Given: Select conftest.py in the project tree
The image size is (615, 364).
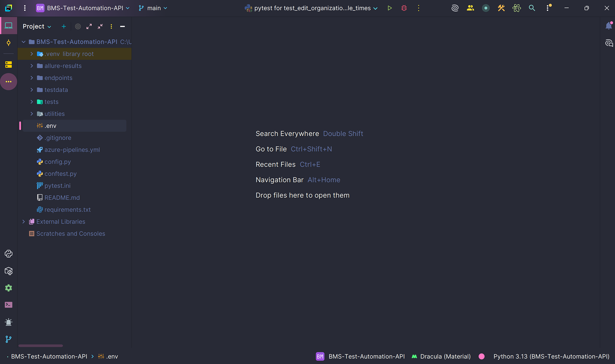Looking at the screenshot, I should [x=60, y=174].
